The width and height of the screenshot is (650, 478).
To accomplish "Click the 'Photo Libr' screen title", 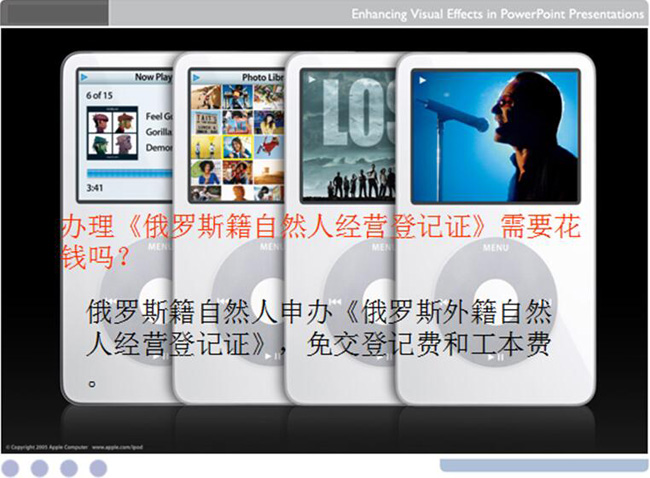I will pos(263,78).
